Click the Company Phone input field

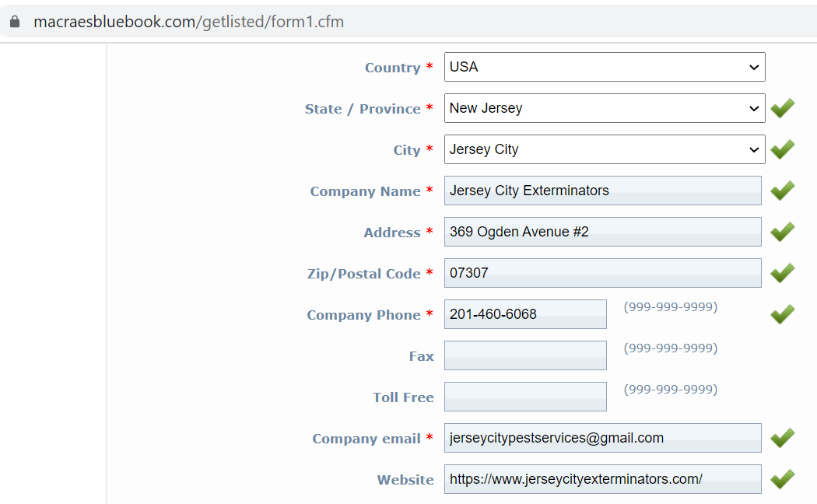(525, 314)
